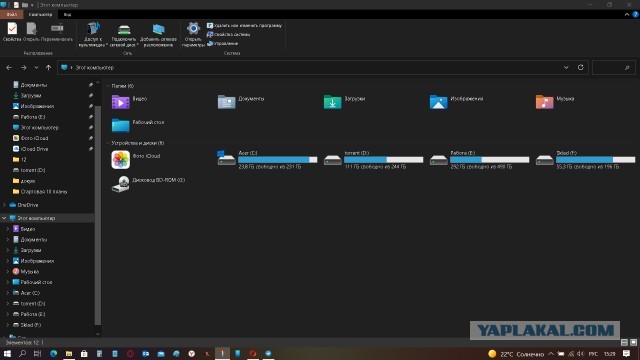Collapse the Папки group header
Screen dimensions: 640x360
click(x=108, y=86)
